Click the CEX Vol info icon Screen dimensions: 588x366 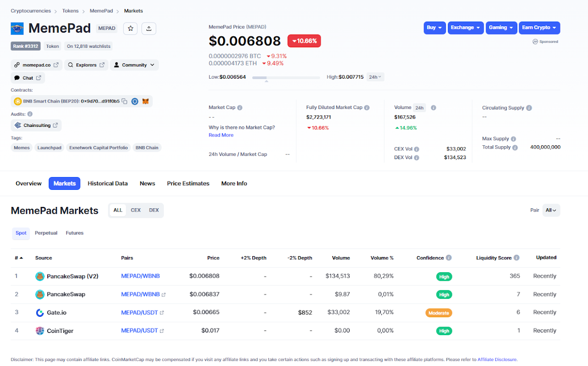coord(416,149)
